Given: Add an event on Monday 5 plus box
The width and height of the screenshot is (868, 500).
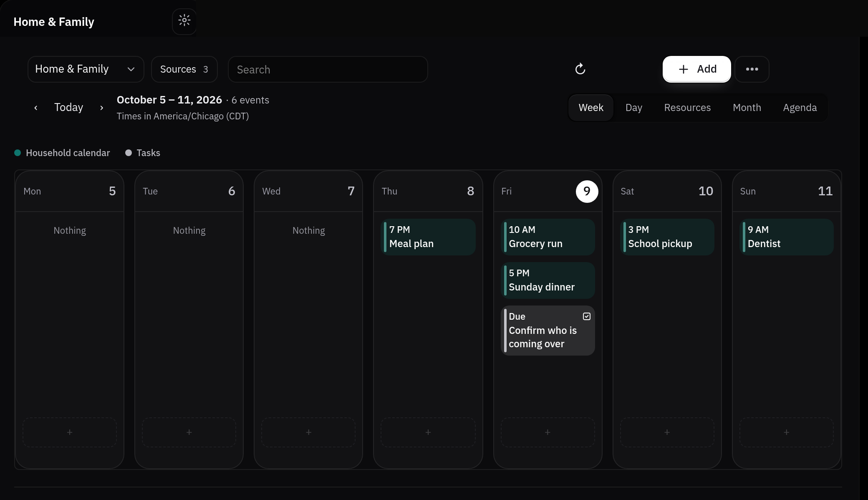Looking at the screenshot, I should pyautogui.click(x=70, y=432).
